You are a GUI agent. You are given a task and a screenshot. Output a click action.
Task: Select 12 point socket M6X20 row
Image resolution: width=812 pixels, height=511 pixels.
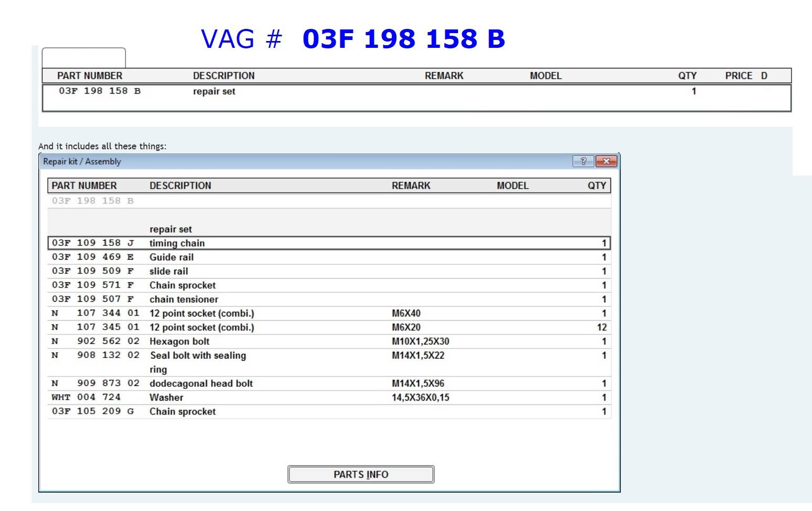329,327
